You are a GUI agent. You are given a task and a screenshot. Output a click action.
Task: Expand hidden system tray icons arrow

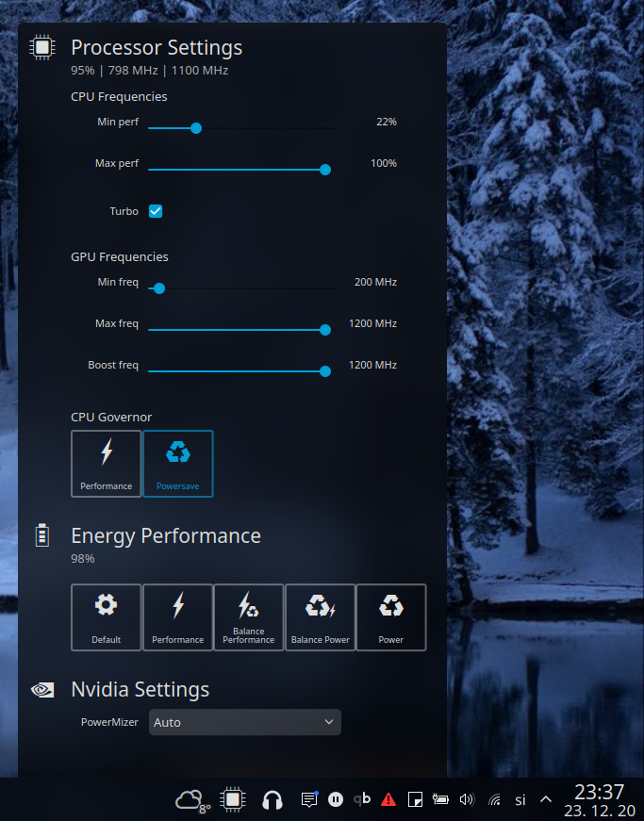pyautogui.click(x=546, y=799)
